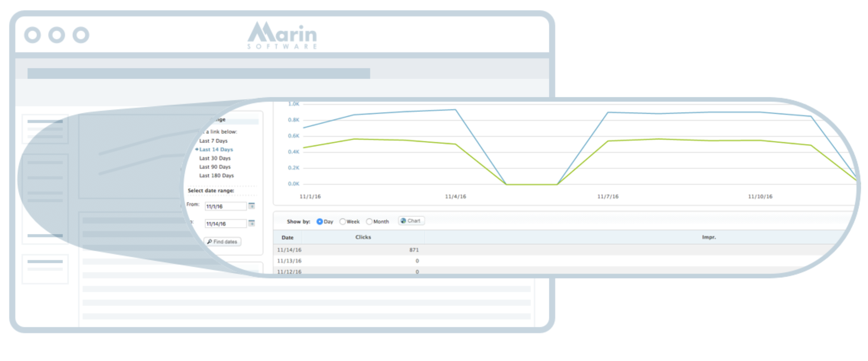Viewport: 868px width, 361px height.
Task: Click the 11/7/16 chart axis label
Action: point(608,196)
